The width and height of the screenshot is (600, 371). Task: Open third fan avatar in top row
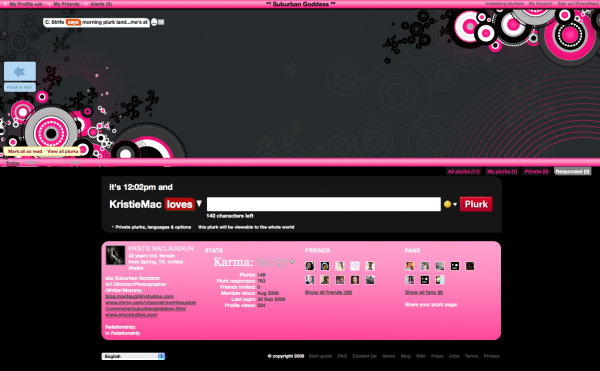coord(440,266)
